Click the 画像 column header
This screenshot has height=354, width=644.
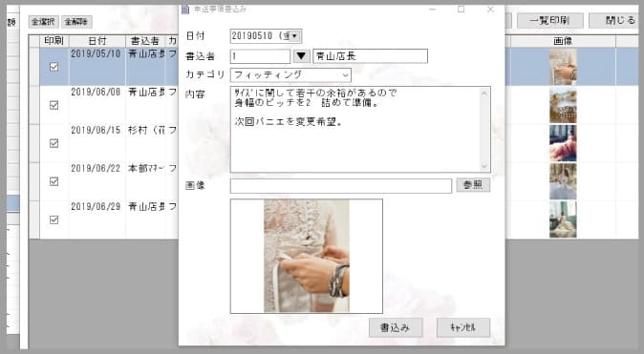tap(563, 41)
